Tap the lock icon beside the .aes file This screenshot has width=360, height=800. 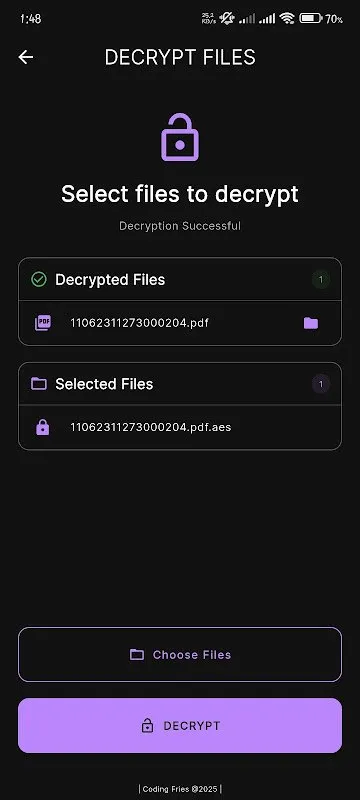coord(43,427)
